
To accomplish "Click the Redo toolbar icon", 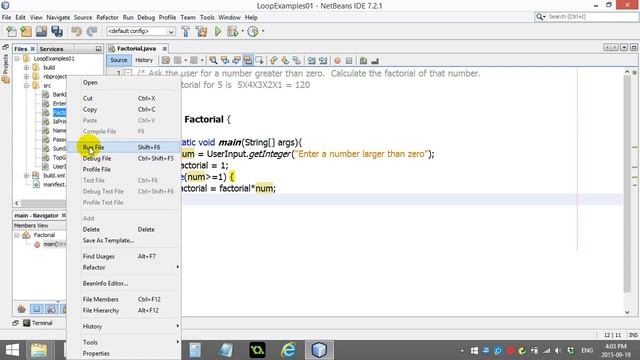I will point(92,31).
